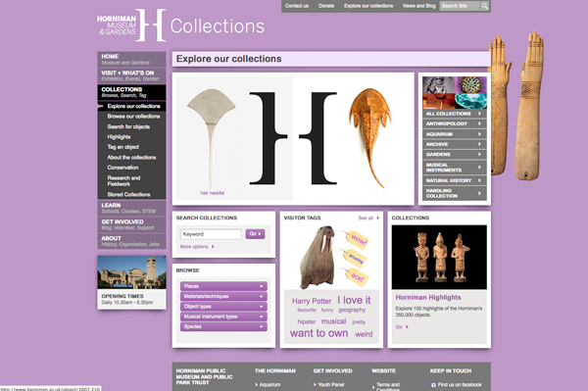Open the Donate link

[x=326, y=6]
